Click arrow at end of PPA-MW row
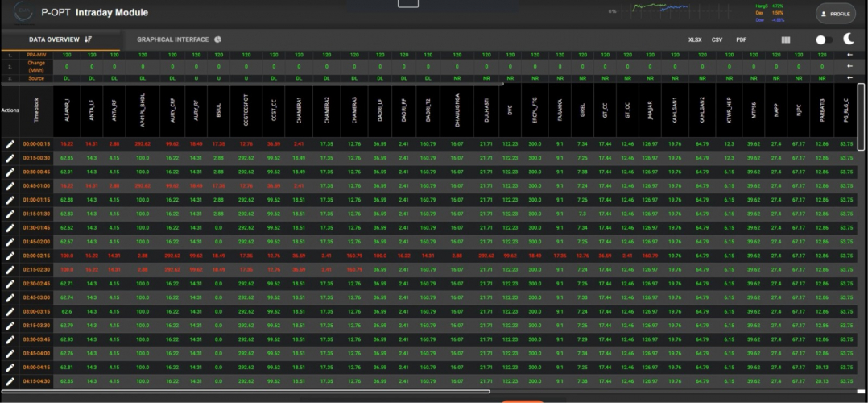Viewport: 868px width, 403px height. point(849,55)
